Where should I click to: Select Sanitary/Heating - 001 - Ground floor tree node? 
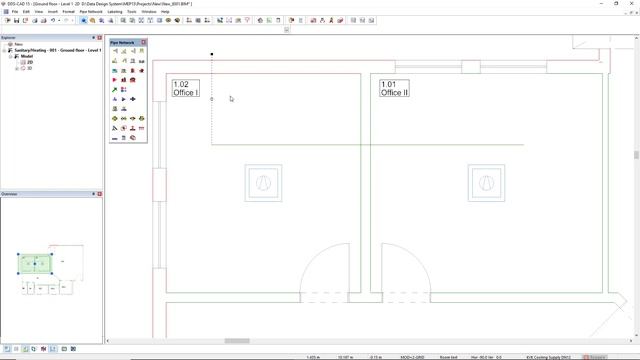[58, 50]
